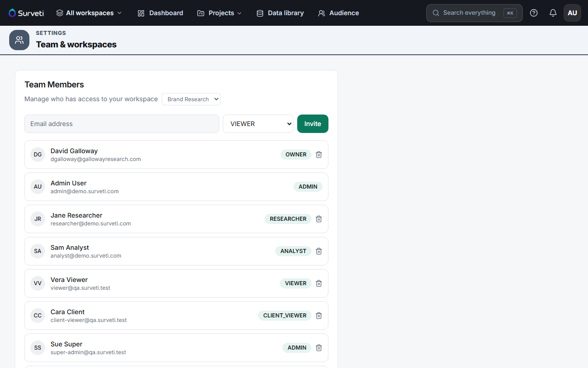Viewport: 588px width, 368px height.
Task: Click the ADMIN badge for Sue Super
Action: coord(297,348)
